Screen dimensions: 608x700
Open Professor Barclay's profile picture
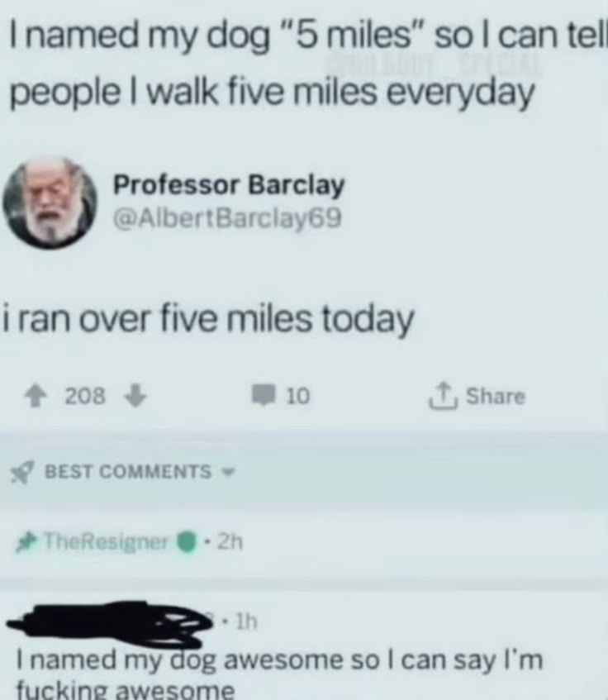[50, 202]
